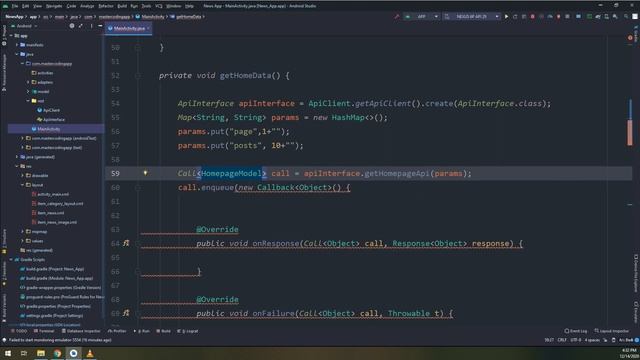Image resolution: width=640 pixels, height=360 pixels.
Task: Click HomepageModel on line 59
Action: [231, 173]
